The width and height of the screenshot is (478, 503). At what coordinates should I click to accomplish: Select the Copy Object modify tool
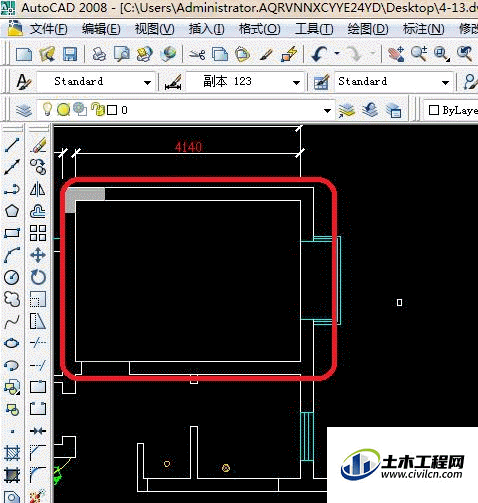[x=38, y=167]
